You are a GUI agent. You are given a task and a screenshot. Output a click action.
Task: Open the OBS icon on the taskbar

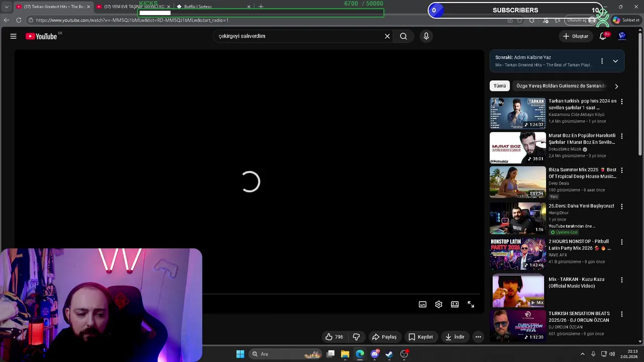[404, 354]
